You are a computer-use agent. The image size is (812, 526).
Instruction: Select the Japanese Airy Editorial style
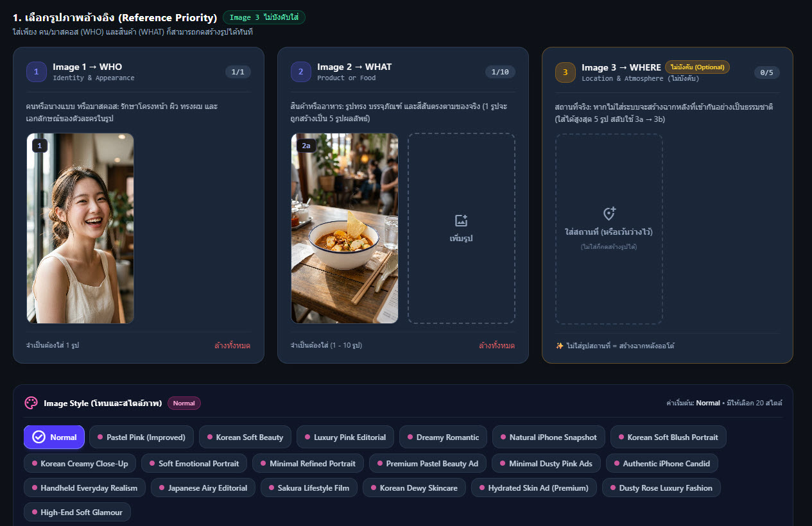point(203,488)
